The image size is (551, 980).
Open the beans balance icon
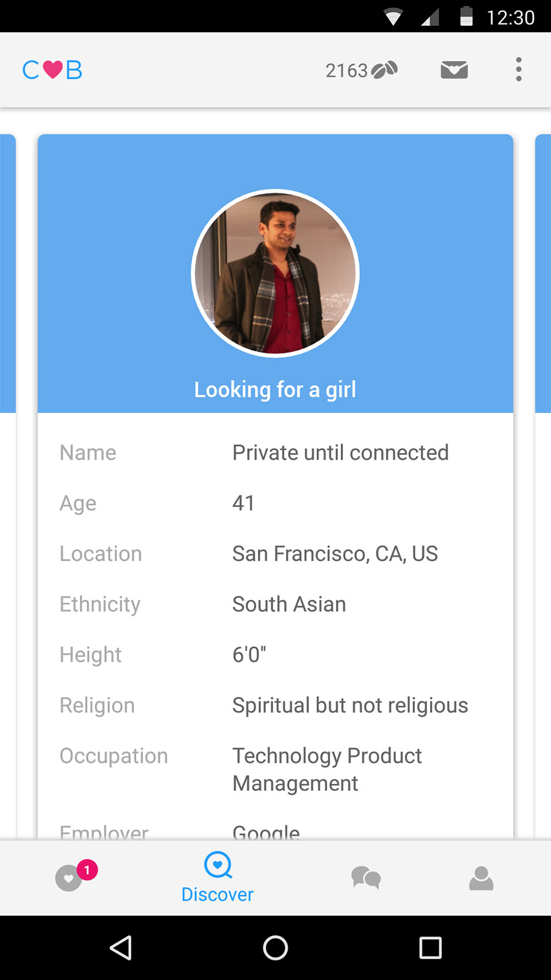[x=385, y=70]
